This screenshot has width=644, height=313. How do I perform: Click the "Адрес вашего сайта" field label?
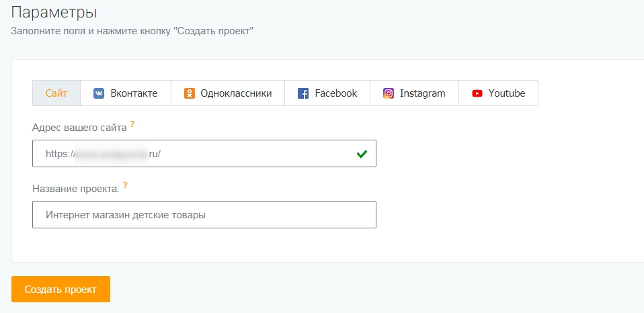(79, 127)
